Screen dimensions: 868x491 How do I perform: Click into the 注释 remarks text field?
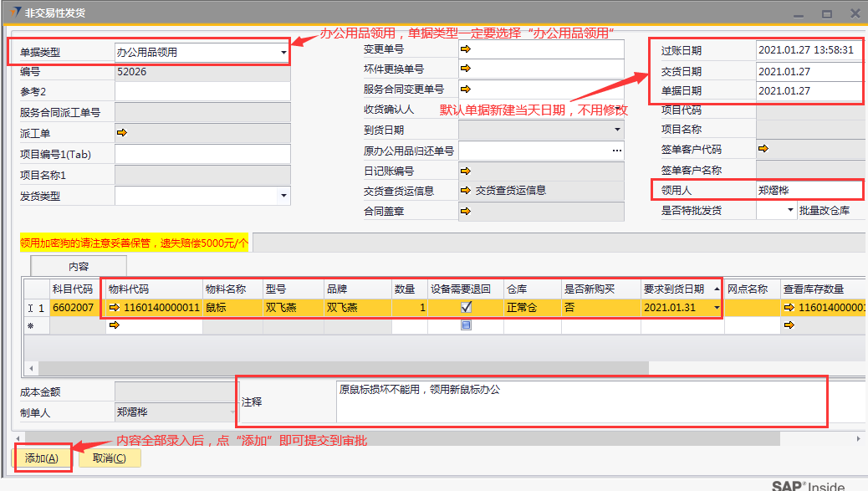pyautogui.click(x=581, y=401)
